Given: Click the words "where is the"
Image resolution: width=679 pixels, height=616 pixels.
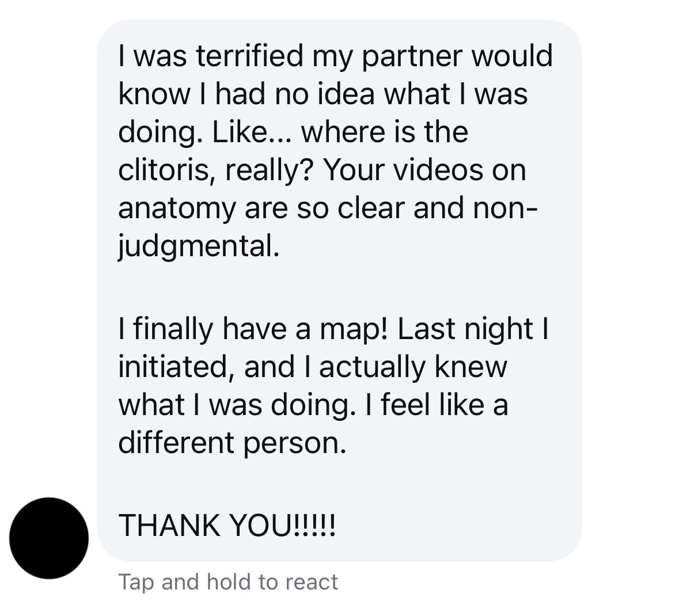Looking at the screenshot, I should coord(385,132).
